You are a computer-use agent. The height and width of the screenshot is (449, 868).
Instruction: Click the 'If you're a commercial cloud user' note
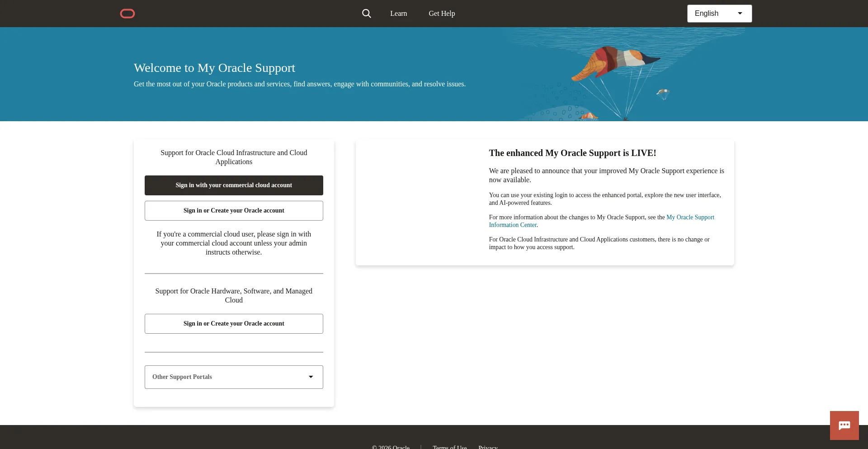pos(234,243)
